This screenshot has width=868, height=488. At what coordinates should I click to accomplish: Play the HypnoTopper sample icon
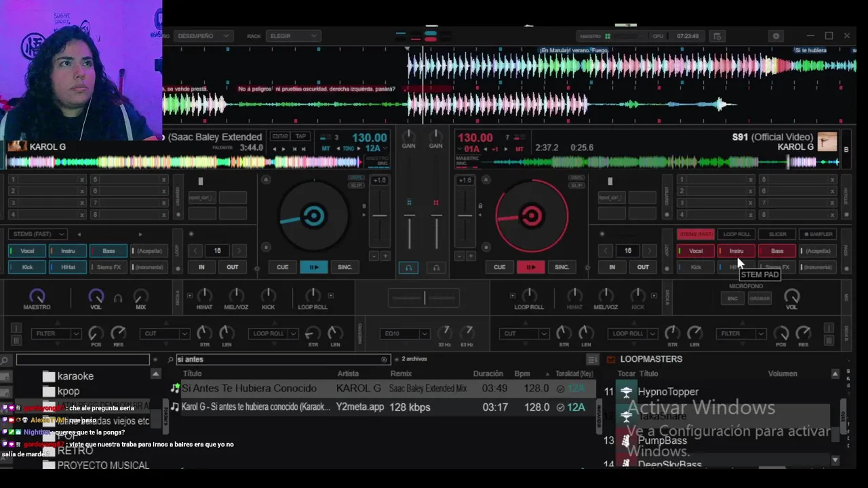pos(626,392)
